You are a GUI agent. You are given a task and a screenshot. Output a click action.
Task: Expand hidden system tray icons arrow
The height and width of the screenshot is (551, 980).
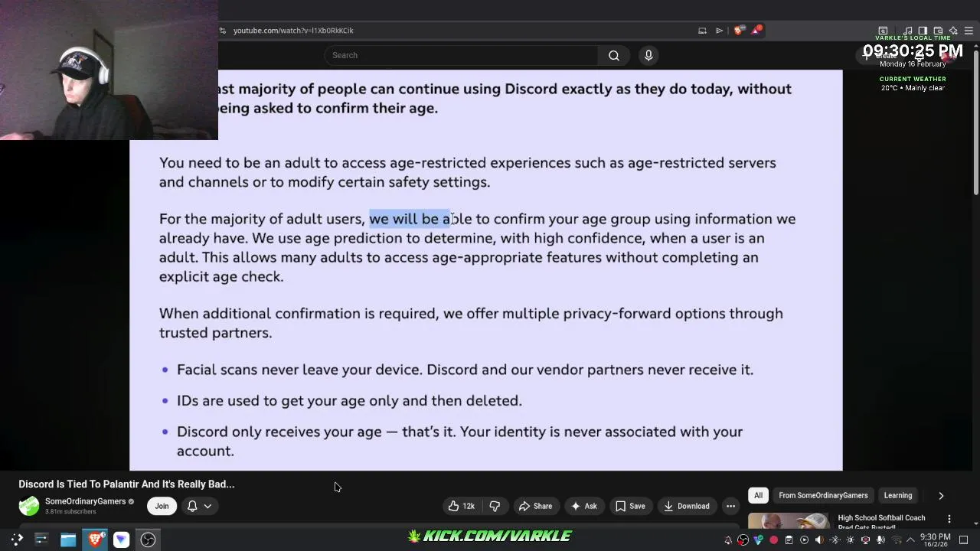tap(910, 540)
